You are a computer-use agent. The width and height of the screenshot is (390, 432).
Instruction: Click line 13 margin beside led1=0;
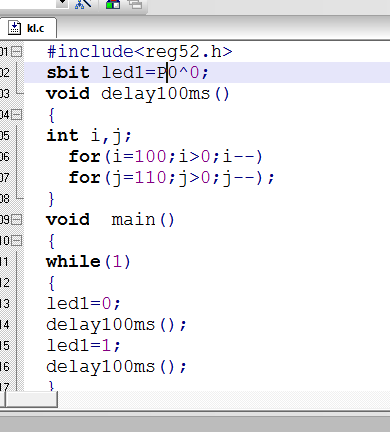point(5,304)
